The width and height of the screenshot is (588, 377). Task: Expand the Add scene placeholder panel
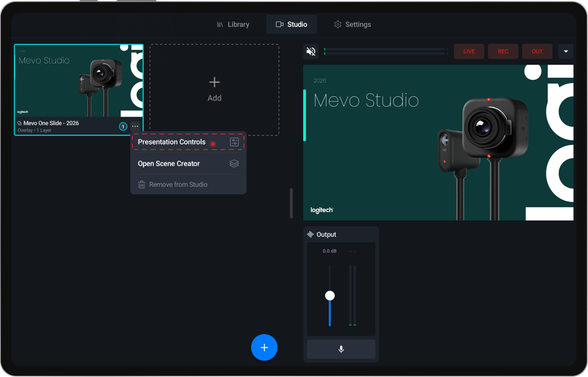(x=214, y=89)
